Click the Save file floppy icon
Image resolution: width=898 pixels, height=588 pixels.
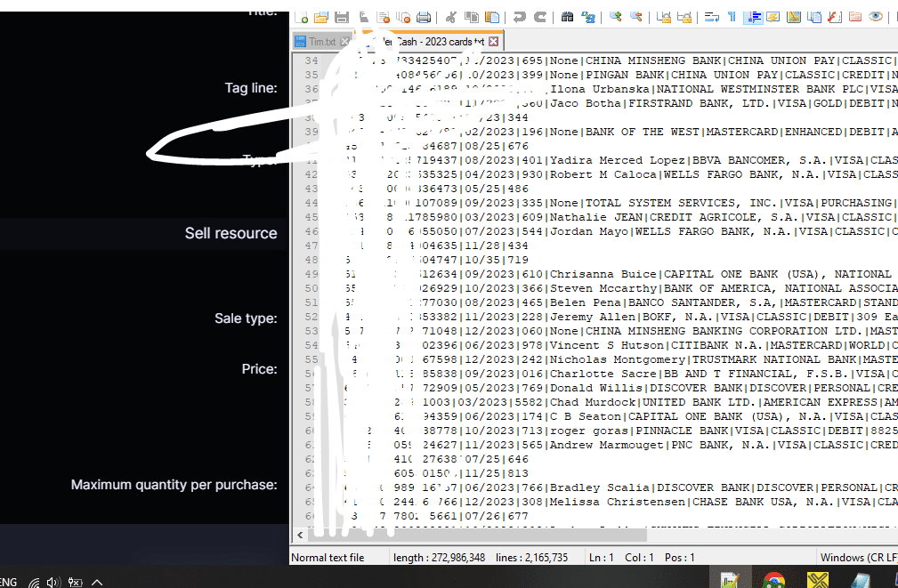[x=342, y=17]
